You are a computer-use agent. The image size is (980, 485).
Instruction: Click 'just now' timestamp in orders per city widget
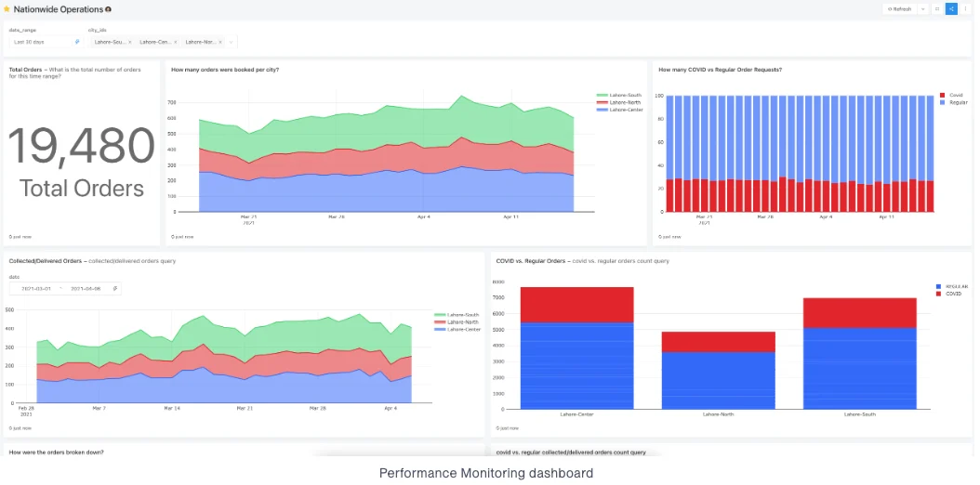click(184, 237)
